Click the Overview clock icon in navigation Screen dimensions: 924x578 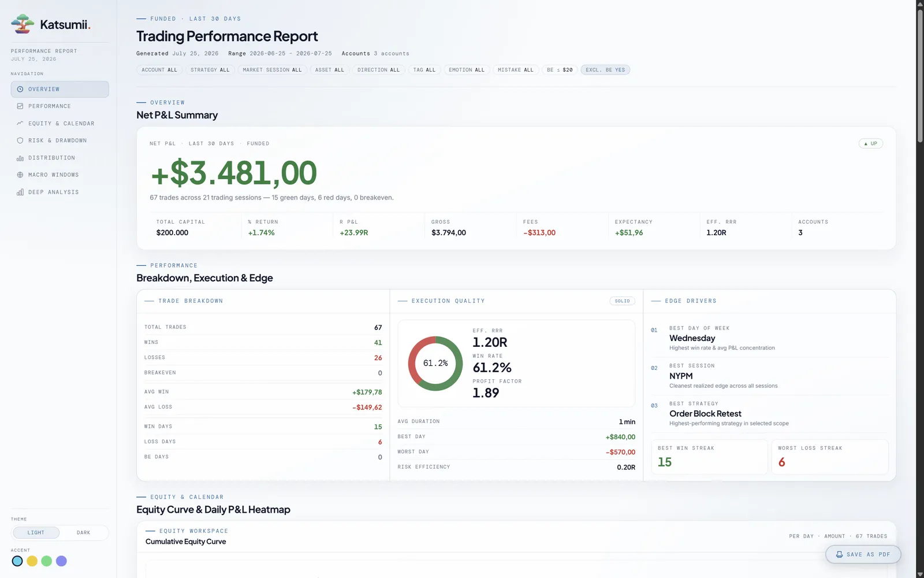pos(20,89)
